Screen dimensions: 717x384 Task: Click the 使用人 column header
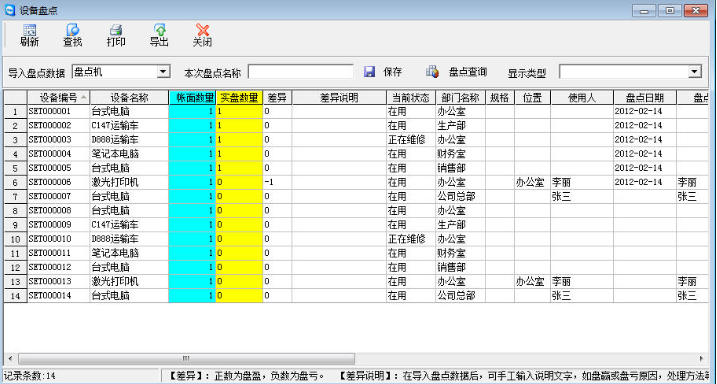point(582,97)
